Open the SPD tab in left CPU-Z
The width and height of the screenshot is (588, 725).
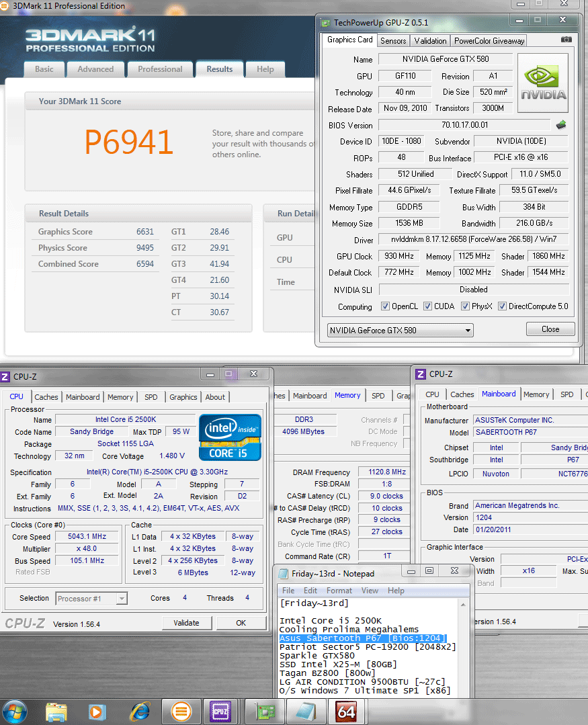coord(151,396)
